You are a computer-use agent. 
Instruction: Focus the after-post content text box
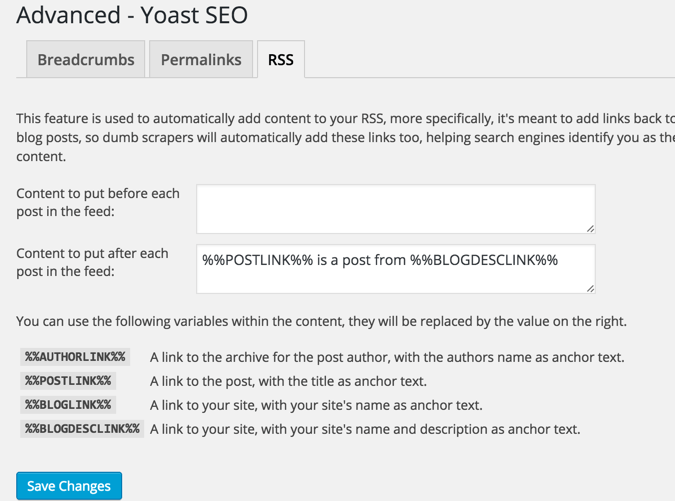click(x=395, y=269)
